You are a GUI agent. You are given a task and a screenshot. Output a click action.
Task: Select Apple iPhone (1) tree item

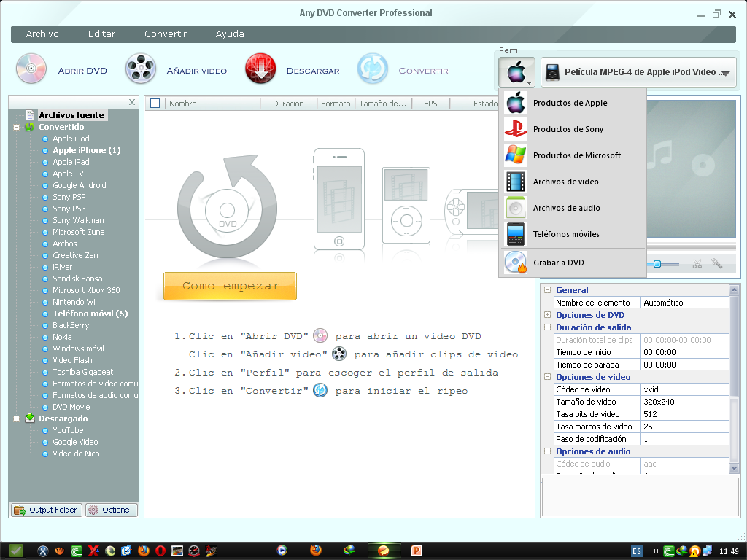point(87,150)
